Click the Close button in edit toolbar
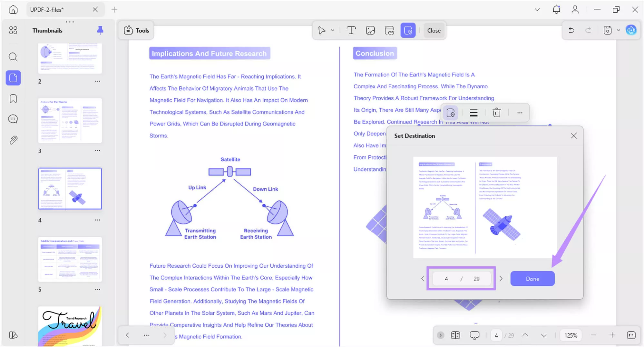The height and width of the screenshot is (347, 644). point(434,30)
